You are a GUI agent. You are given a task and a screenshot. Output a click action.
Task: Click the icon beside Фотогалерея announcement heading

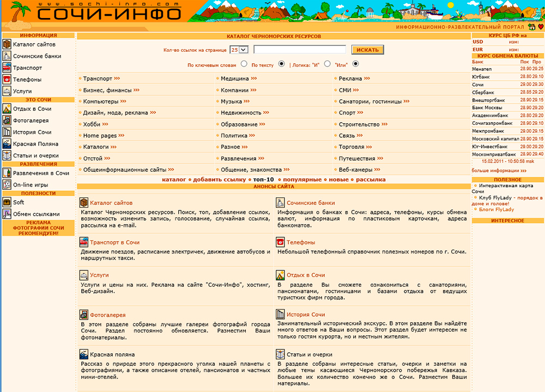click(x=84, y=315)
